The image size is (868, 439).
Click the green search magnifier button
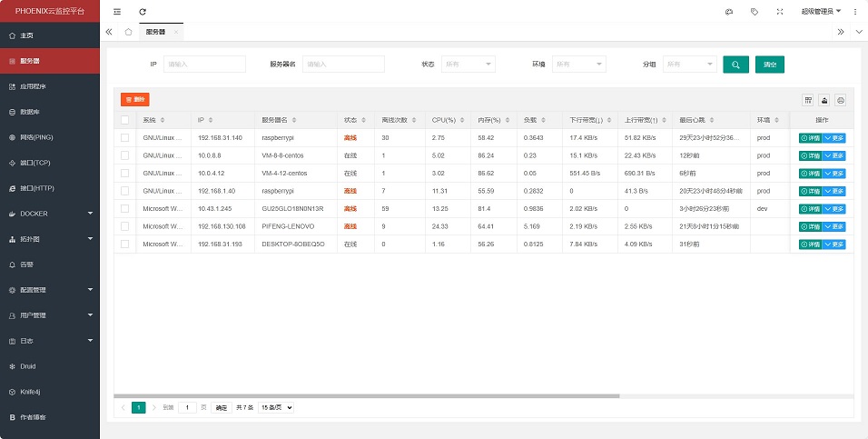pos(735,65)
